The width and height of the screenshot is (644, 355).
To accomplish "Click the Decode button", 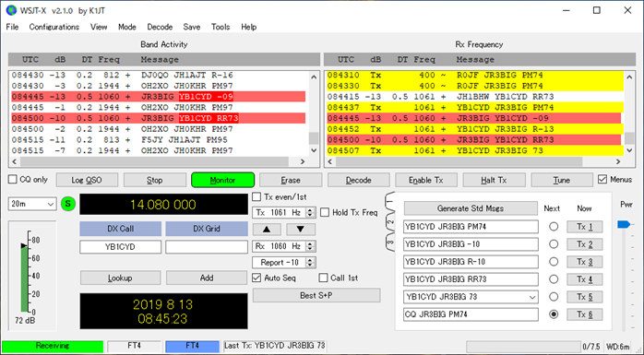I will (x=359, y=180).
